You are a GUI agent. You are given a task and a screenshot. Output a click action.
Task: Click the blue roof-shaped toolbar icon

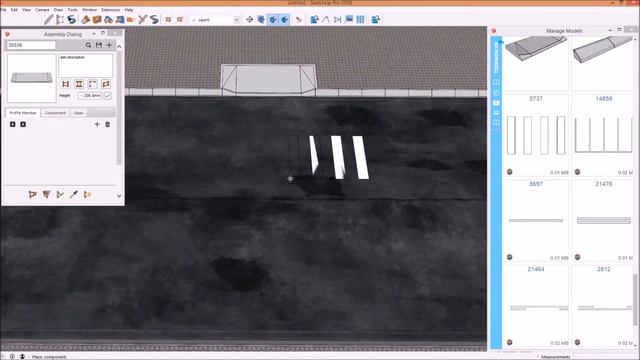tap(108, 19)
